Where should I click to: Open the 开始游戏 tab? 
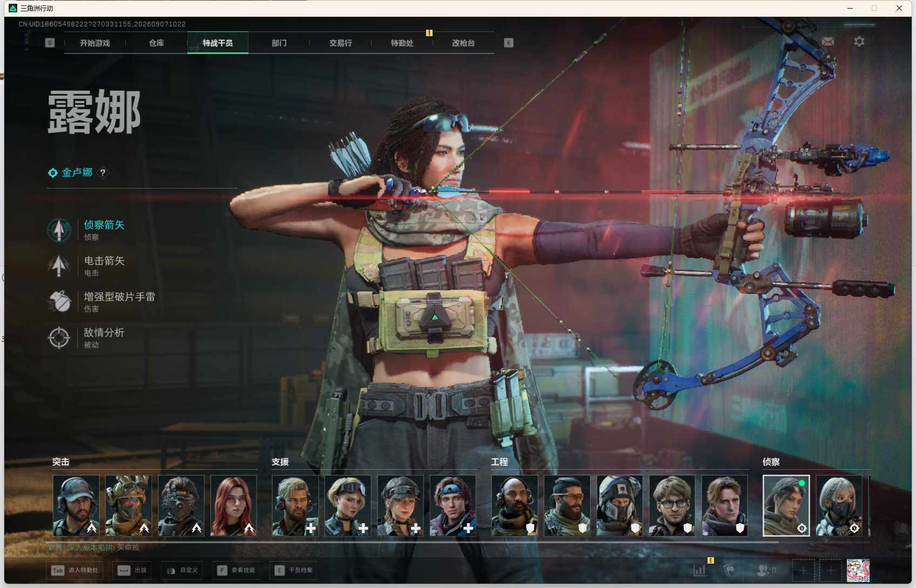tap(95, 43)
